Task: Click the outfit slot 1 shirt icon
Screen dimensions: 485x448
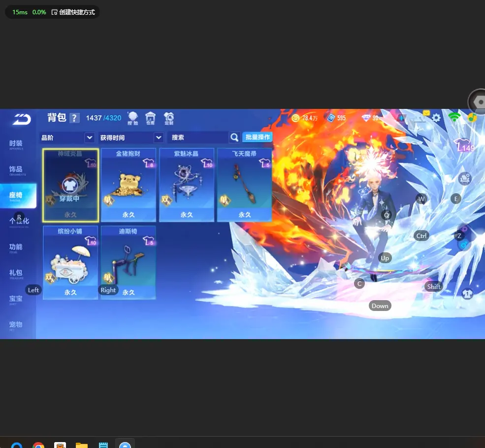Action: tap(467, 294)
